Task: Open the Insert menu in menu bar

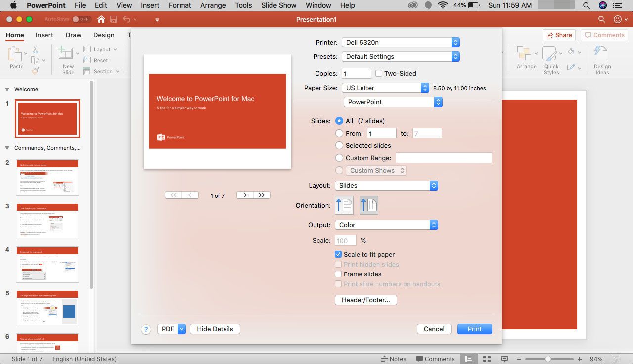Action: [150, 5]
